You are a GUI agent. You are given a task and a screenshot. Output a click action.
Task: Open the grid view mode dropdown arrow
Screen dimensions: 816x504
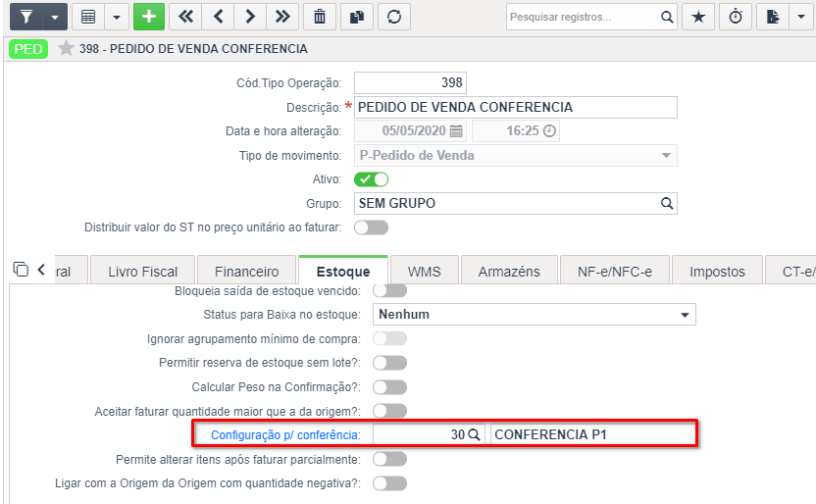pos(117,17)
